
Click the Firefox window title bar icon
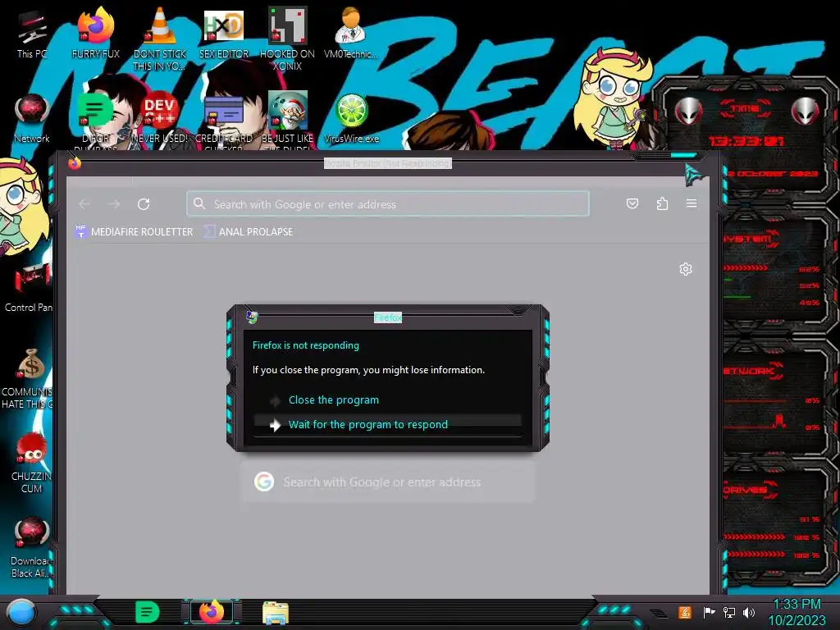point(75,163)
